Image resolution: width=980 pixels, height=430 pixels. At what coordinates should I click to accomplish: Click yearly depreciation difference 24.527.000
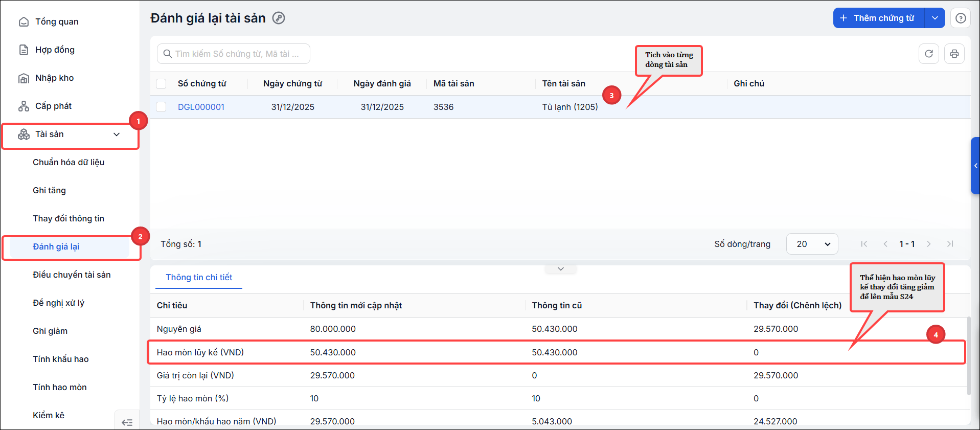(775, 421)
